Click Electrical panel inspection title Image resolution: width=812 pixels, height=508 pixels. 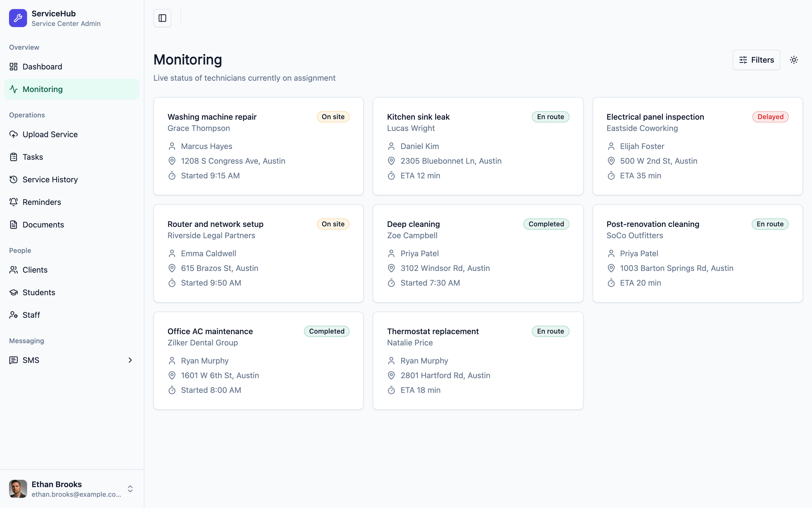[x=655, y=117]
